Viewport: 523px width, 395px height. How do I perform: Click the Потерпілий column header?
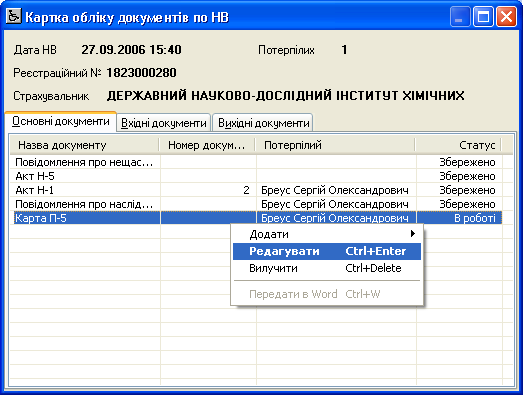[x=335, y=145]
